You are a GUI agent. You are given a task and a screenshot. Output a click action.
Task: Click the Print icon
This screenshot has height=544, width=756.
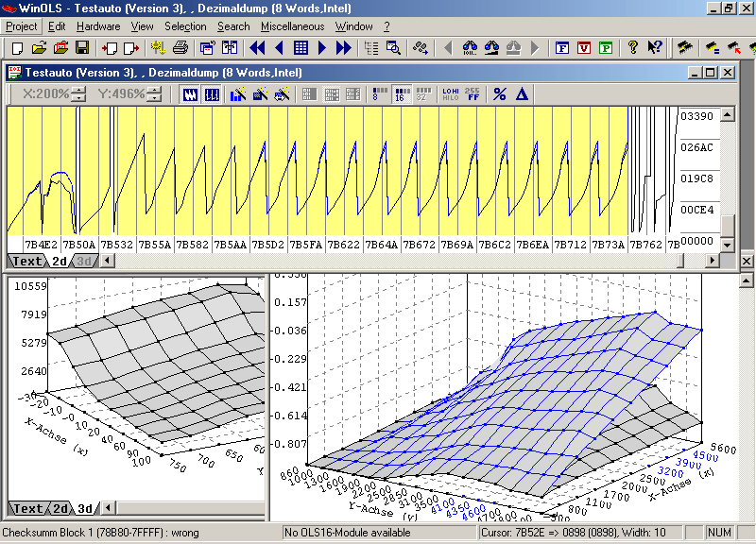pos(180,47)
